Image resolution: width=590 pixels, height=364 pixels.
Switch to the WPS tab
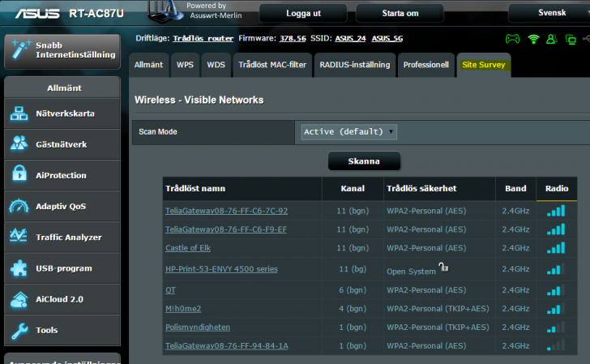point(185,65)
